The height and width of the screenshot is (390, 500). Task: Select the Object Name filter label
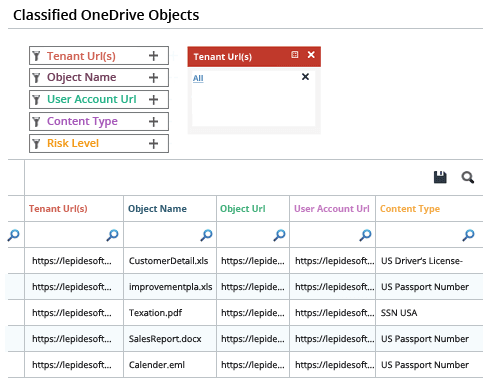(x=82, y=77)
